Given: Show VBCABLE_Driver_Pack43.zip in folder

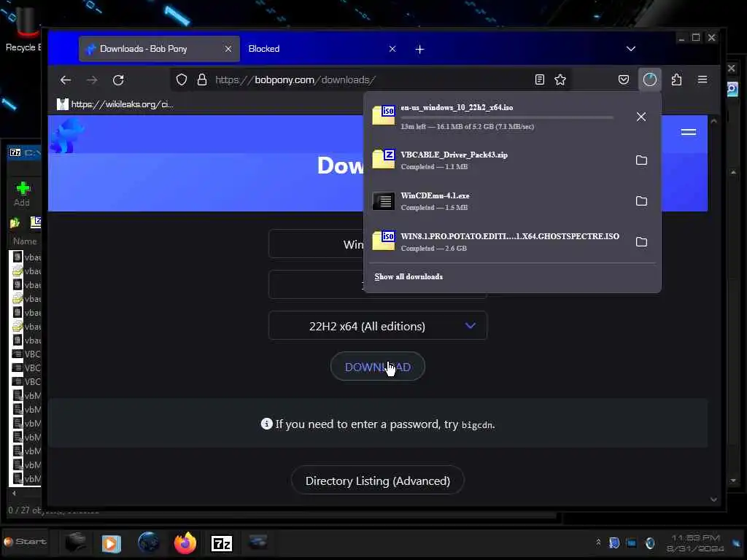Looking at the screenshot, I should pyautogui.click(x=641, y=160).
